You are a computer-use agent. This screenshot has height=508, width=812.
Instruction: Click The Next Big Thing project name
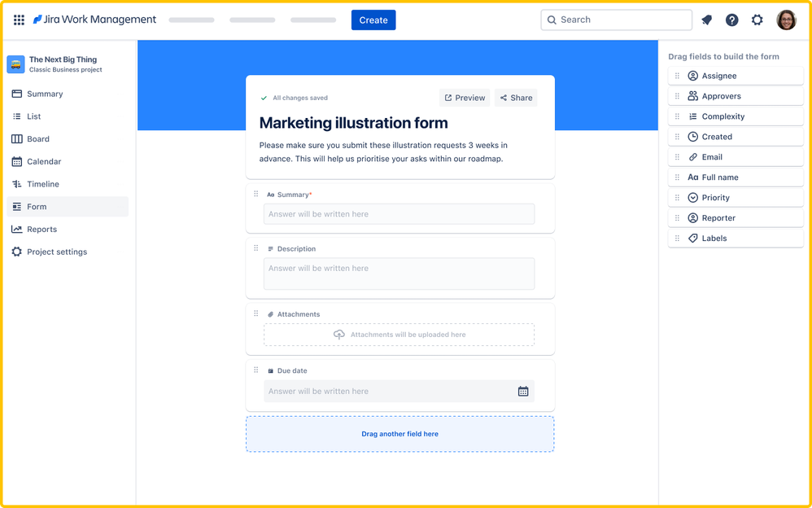[63, 59]
